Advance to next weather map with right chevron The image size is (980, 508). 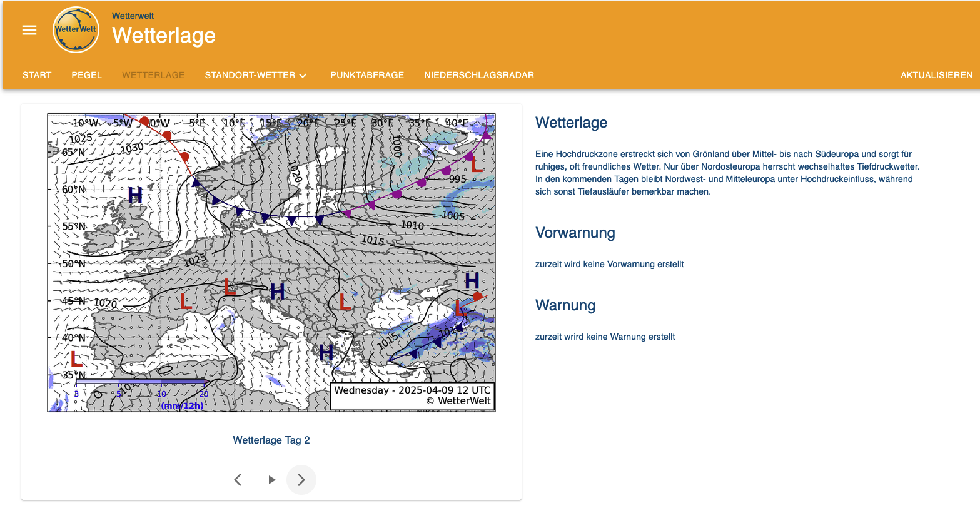click(x=301, y=480)
